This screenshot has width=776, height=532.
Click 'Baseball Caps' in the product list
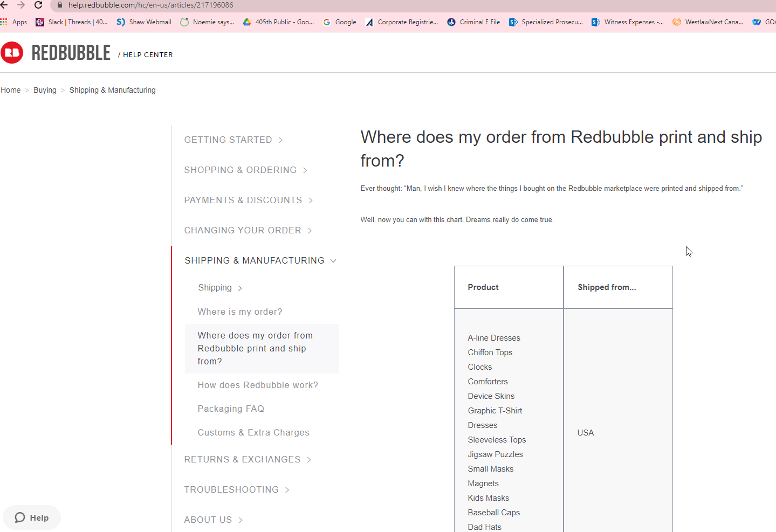coord(494,513)
